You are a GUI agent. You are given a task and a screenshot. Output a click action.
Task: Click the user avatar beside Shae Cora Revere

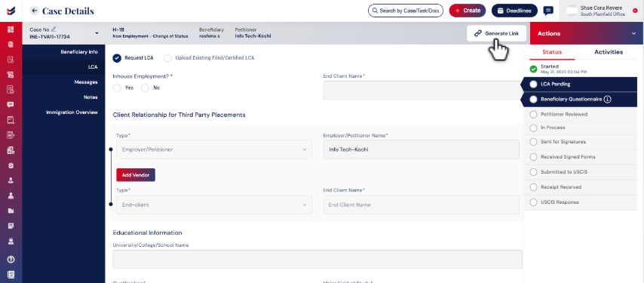pyautogui.click(x=572, y=11)
